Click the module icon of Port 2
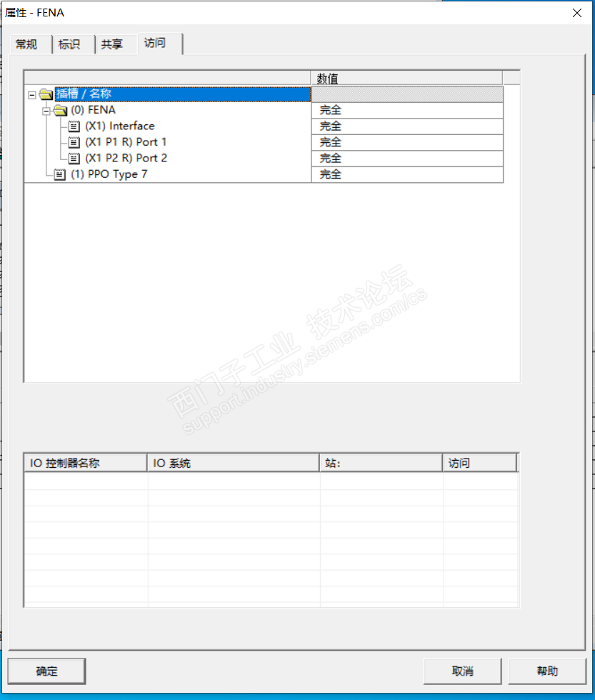 tap(74, 159)
